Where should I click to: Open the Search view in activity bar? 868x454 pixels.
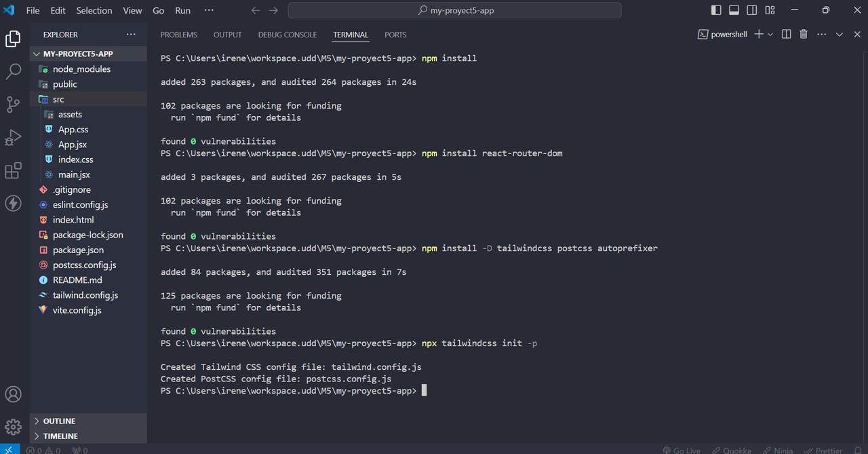[13, 71]
